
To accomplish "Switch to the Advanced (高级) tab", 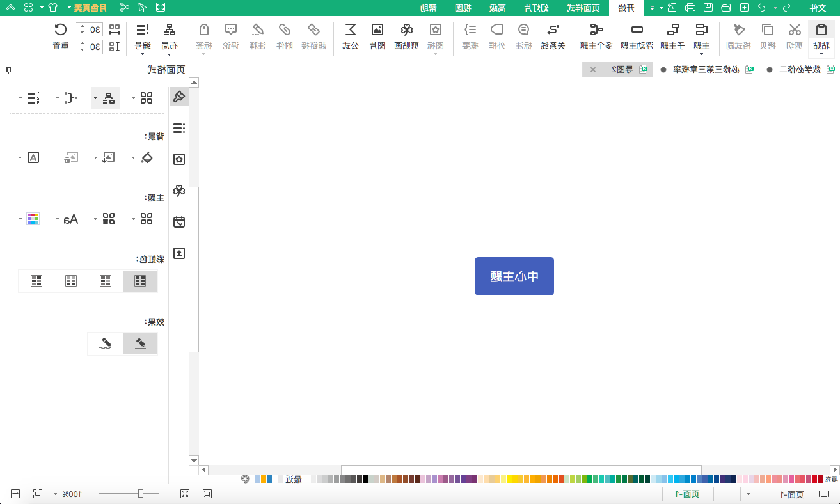I will 498,8.
